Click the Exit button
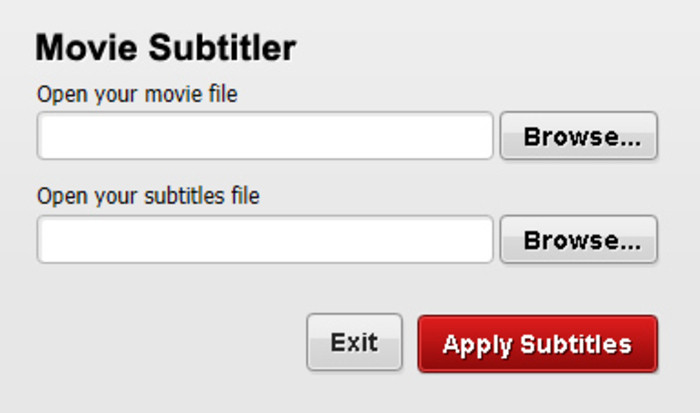The height and width of the screenshot is (413, 700). 354,342
